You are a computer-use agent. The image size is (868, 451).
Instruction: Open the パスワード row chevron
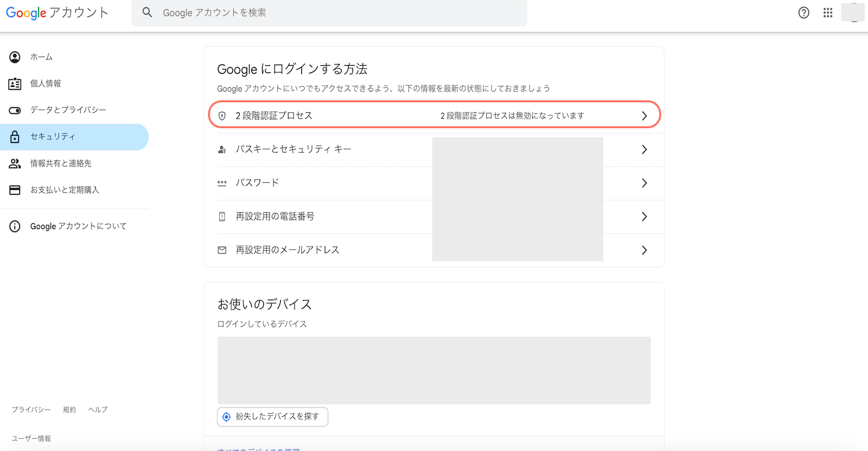[x=645, y=183]
